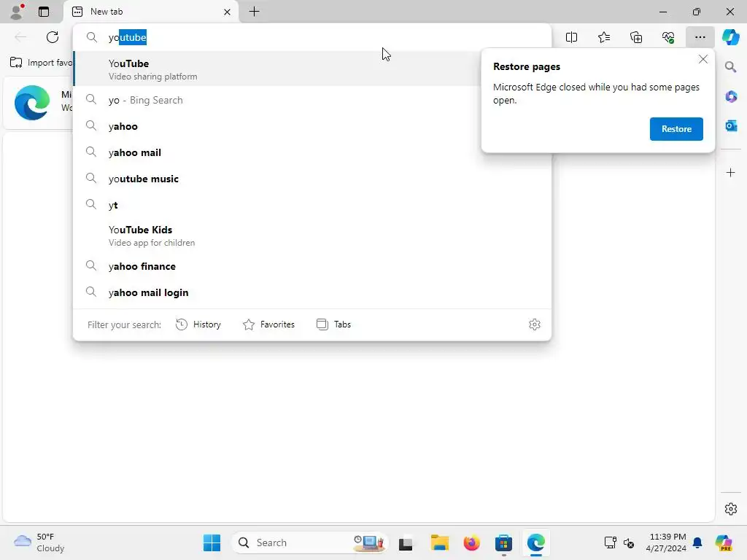
Task: Dismiss the Restore pages popup
Action: [x=703, y=60]
